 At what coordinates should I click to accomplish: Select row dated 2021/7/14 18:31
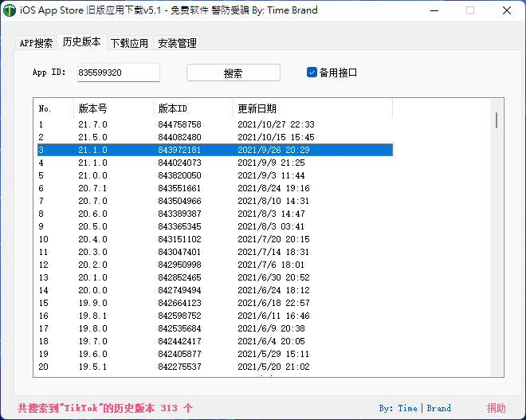click(x=214, y=252)
